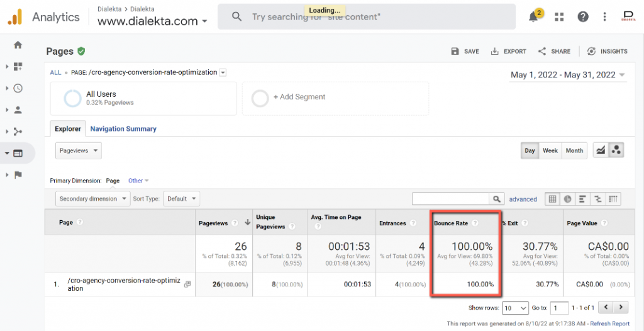The image size is (644, 331).
Task: Open the Show rows 10 dropdown
Action: pyautogui.click(x=516, y=308)
